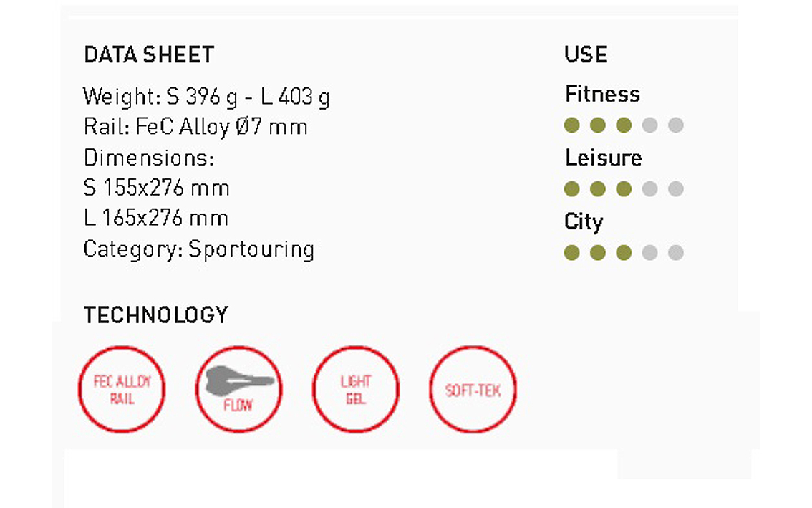
Task: Click the TECHNOLOGY section heading
Action: coord(156,315)
